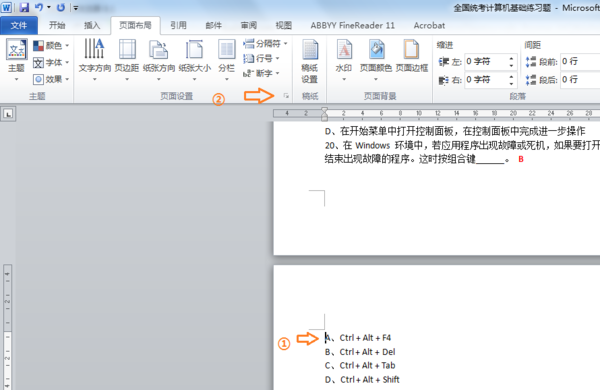Open the 断字 hyphenation dropdown
600x390 pixels.
(x=261, y=73)
